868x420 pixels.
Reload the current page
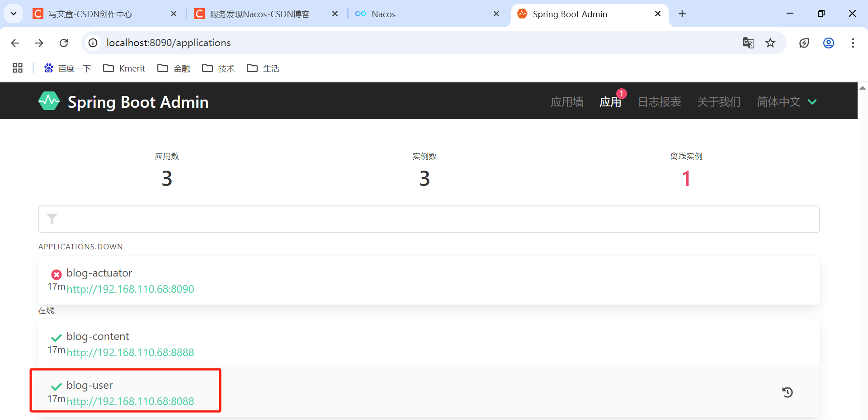click(x=64, y=43)
